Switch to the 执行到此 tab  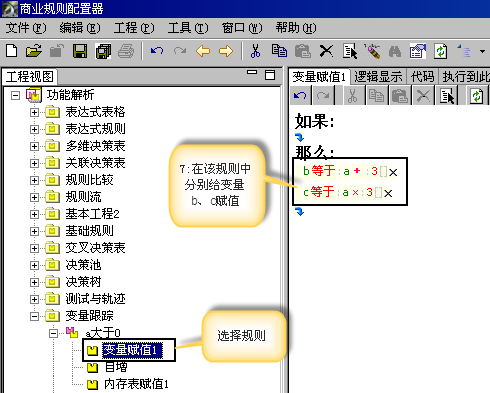tap(465, 77)
